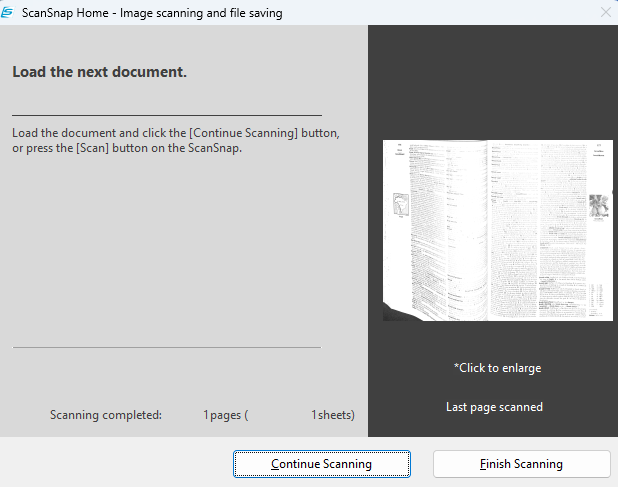
Task: Close the ScanSnap Home scanning dialog
Action: coord(604,13)
